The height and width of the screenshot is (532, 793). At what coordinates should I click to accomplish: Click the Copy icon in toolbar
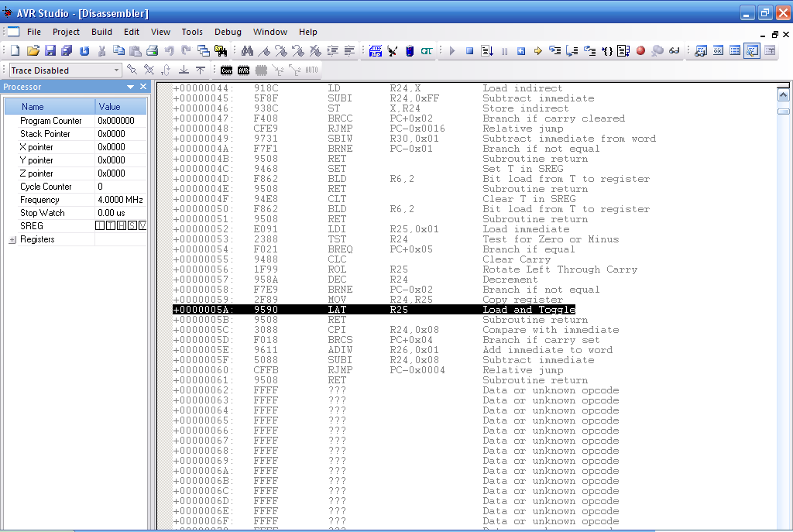tap(118, 50)
